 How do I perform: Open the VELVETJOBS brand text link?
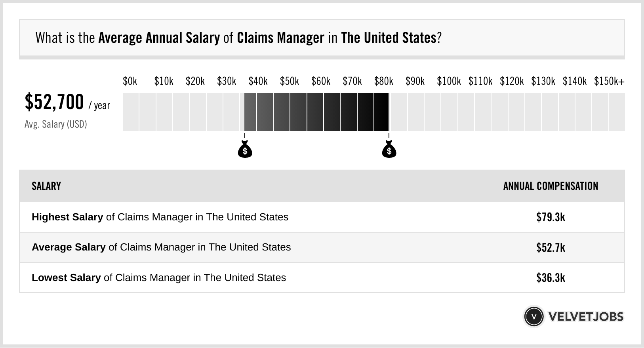(586, 317)
